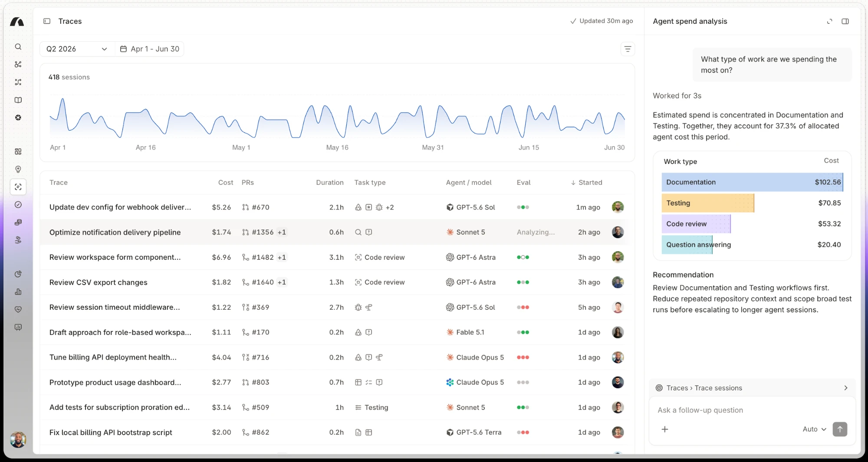Click the Testing task type in proration row
Screen dimensions: 868x462
[x=372, y=407]
